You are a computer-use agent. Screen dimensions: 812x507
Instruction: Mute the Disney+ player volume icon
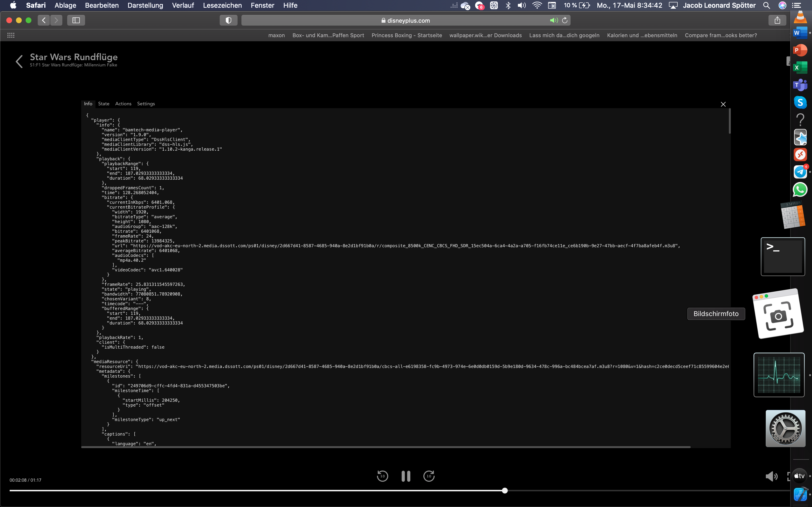pyautogui.click(x=771, y=476)
